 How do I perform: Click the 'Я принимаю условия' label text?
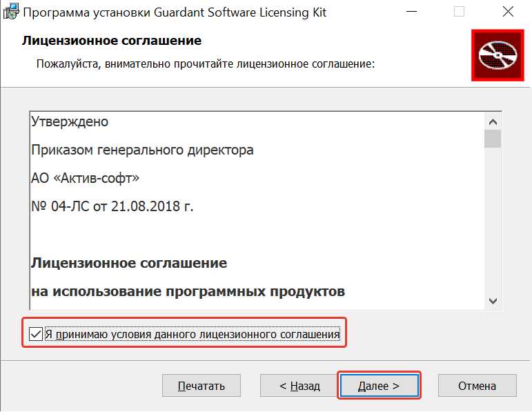coord(193,335)
